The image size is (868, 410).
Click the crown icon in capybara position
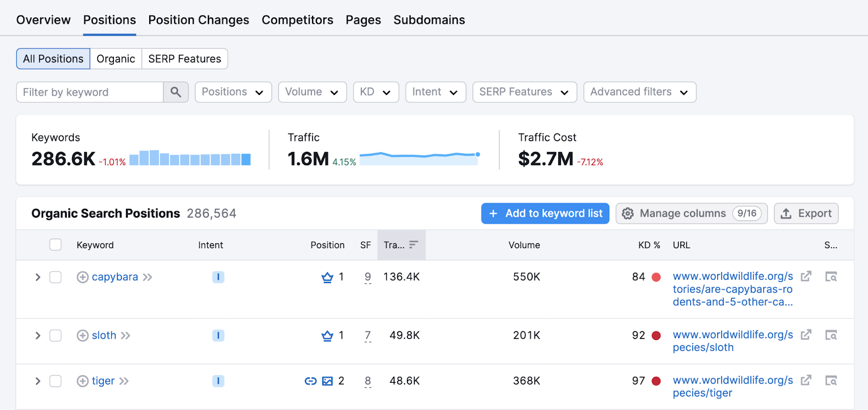point(327,277)
